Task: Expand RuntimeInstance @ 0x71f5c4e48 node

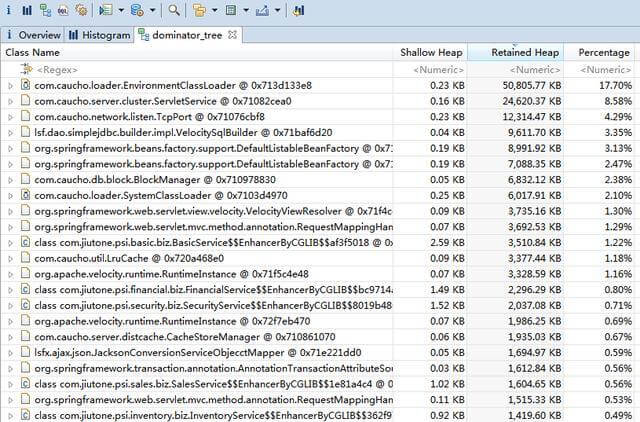Action: point(11,274)
